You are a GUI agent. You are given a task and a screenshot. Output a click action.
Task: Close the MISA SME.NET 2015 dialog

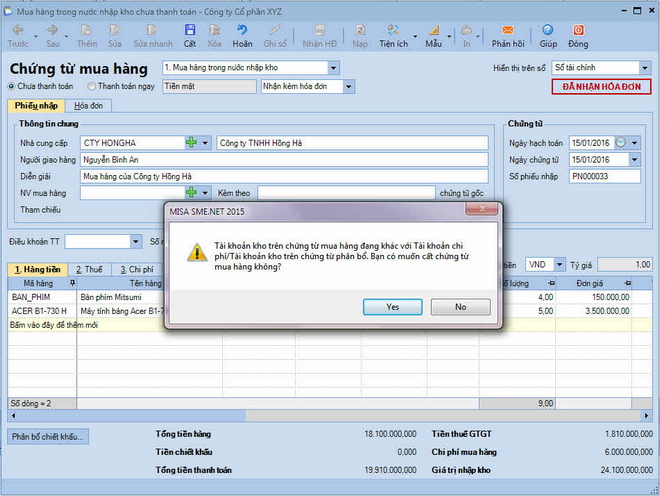click(482, 209)
